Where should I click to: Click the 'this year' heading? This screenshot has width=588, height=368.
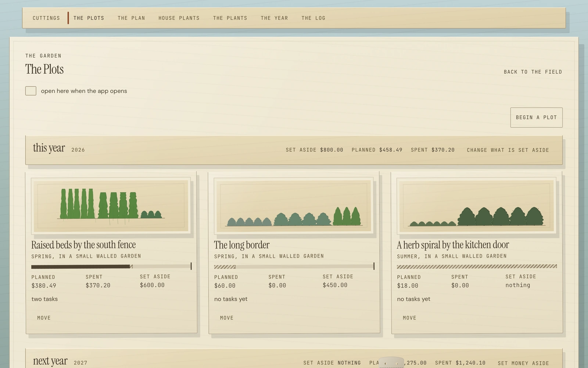[x=49, y=148]
